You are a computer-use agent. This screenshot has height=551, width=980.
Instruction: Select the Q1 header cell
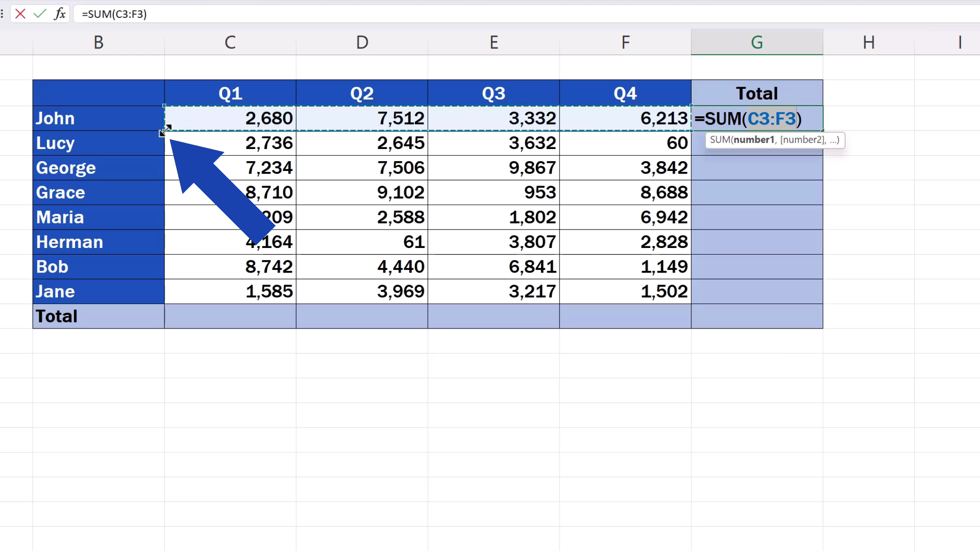click(x=230, y=92)
